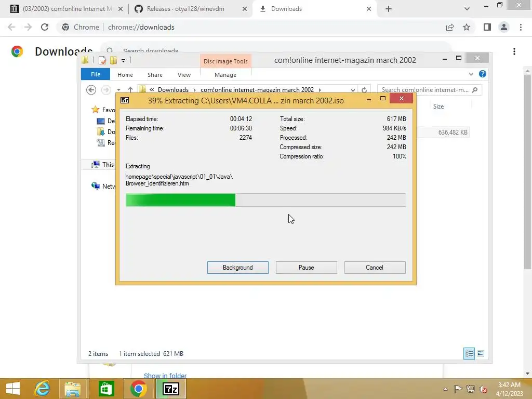Screen dimensions: 532x399
Task: Click the muted volume tray icon
Action: pos(483,389)
